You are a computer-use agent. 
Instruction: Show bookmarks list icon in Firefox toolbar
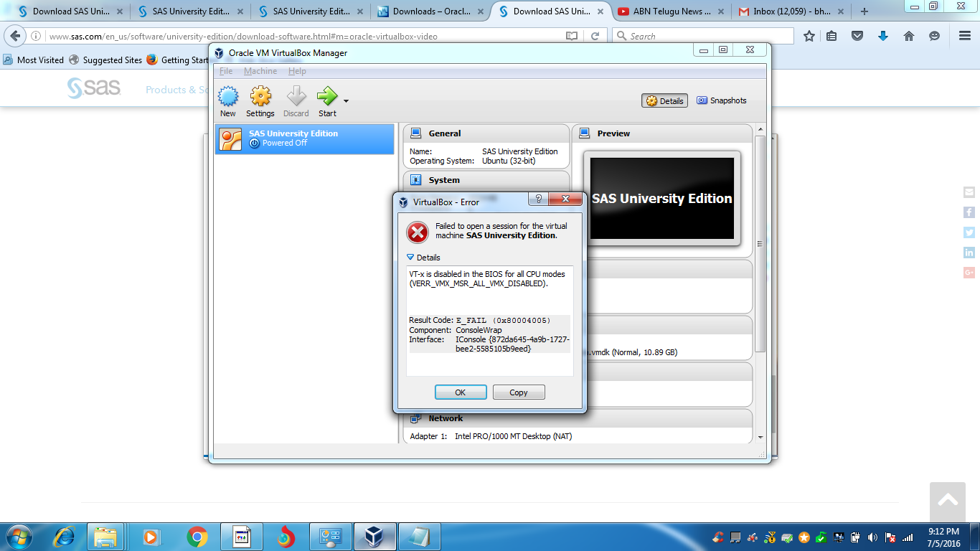[831, 36]
